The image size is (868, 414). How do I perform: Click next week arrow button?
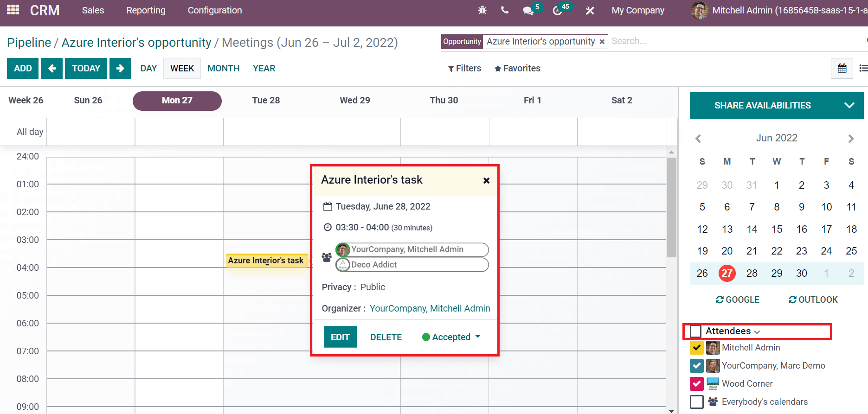(120, 68)
